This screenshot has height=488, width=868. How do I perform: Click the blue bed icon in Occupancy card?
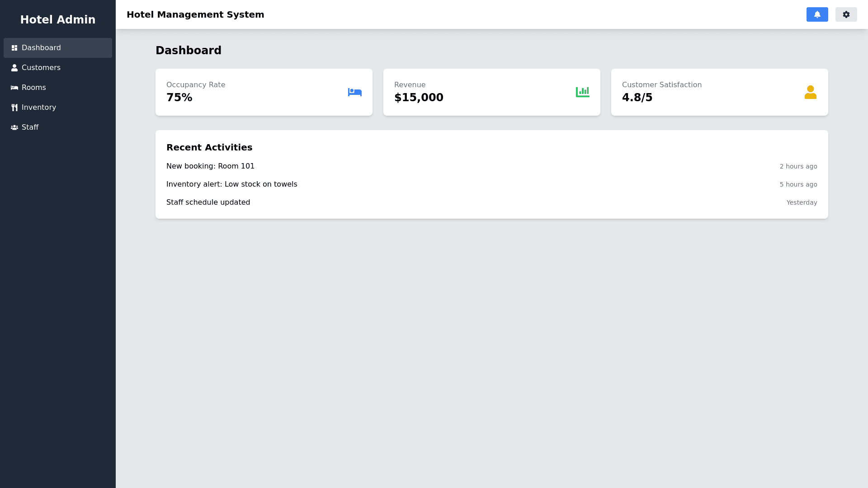click(354, 92)
